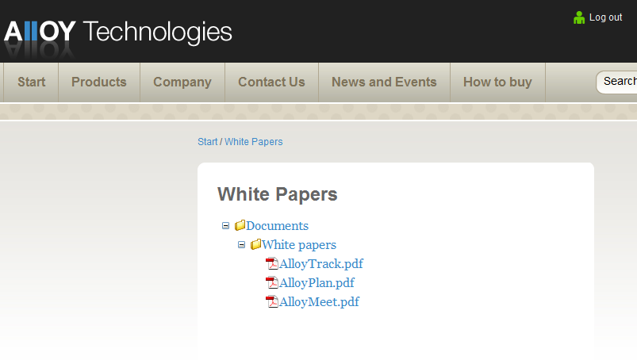Click the White Papers page heading
Viewport: 637px width, 364px height.
[x=278, y=194]
